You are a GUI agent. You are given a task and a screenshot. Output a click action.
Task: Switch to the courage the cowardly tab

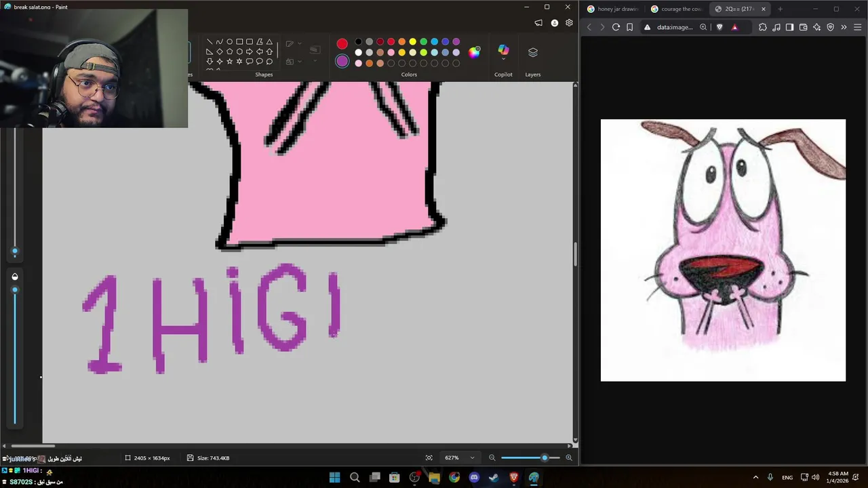(676, 9)
